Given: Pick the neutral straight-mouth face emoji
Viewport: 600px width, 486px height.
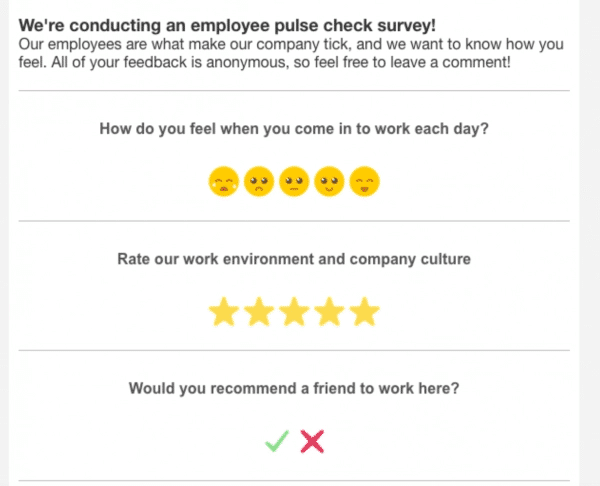Looking at the screenshot, I should pyautogui.click(x=294, y=181).
